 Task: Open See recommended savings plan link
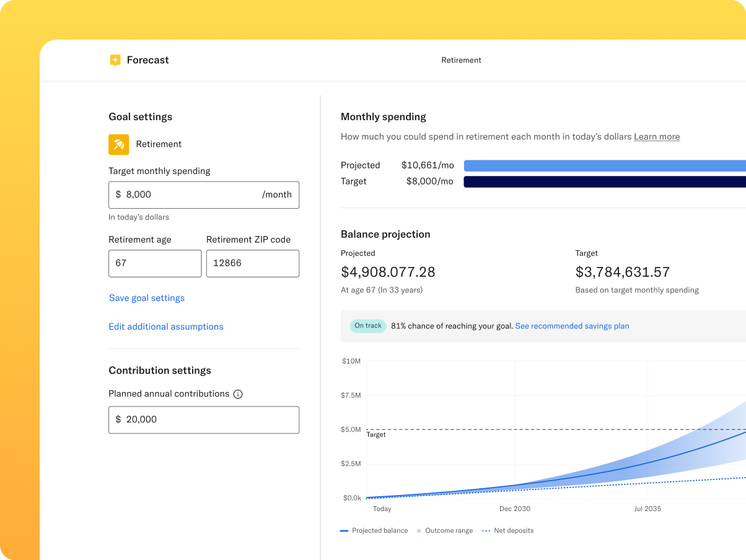tap(572, 326)
